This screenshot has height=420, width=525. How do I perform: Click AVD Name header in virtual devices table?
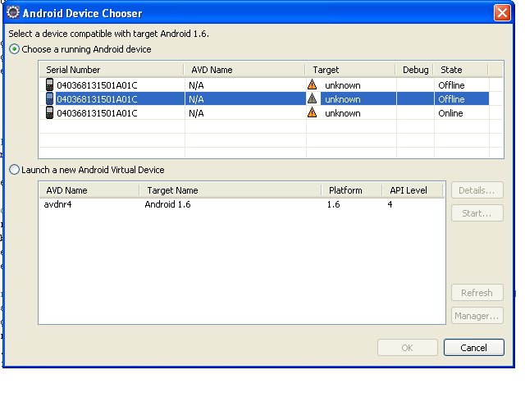(89, 190)
